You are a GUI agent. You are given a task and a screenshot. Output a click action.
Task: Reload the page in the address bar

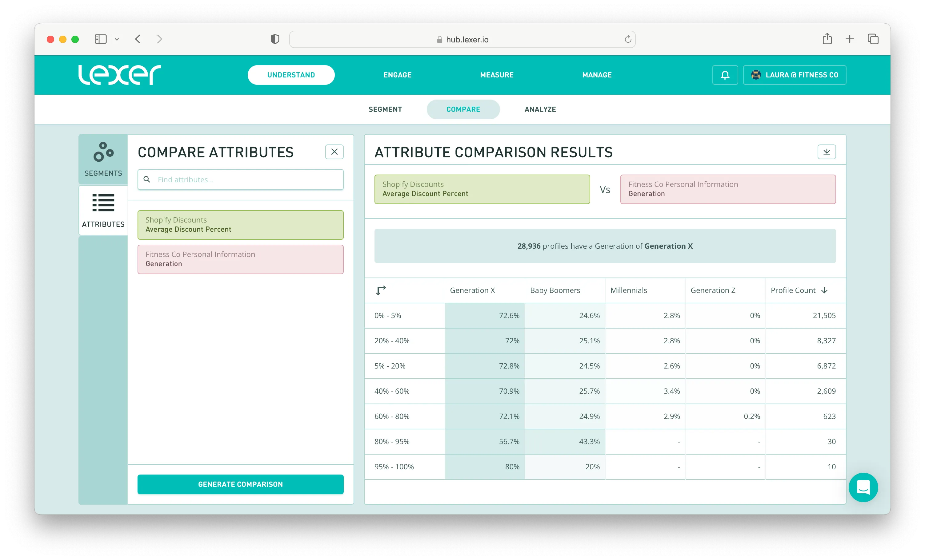coord(628,39)
